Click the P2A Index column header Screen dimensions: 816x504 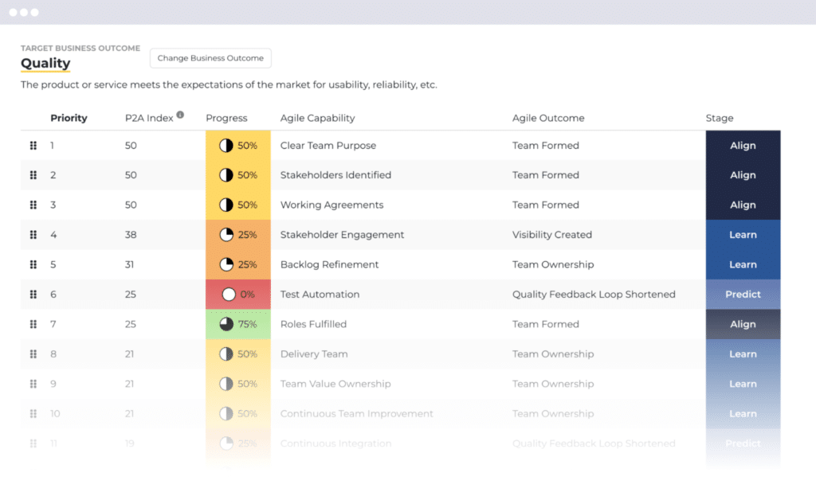151,118
